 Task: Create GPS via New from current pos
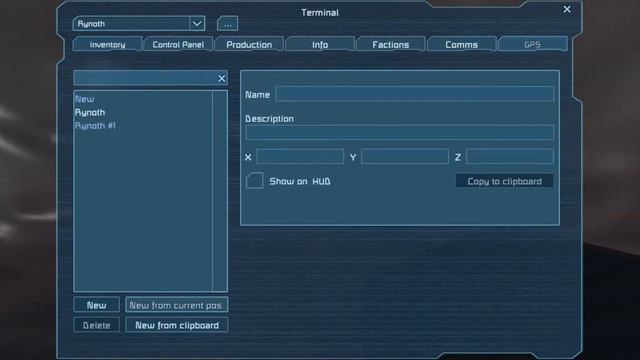[x=176, y=305]
